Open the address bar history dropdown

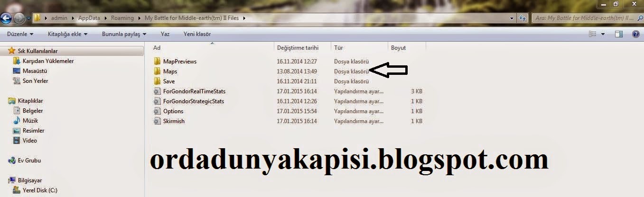pyautogui.click(x=512, y=18)
